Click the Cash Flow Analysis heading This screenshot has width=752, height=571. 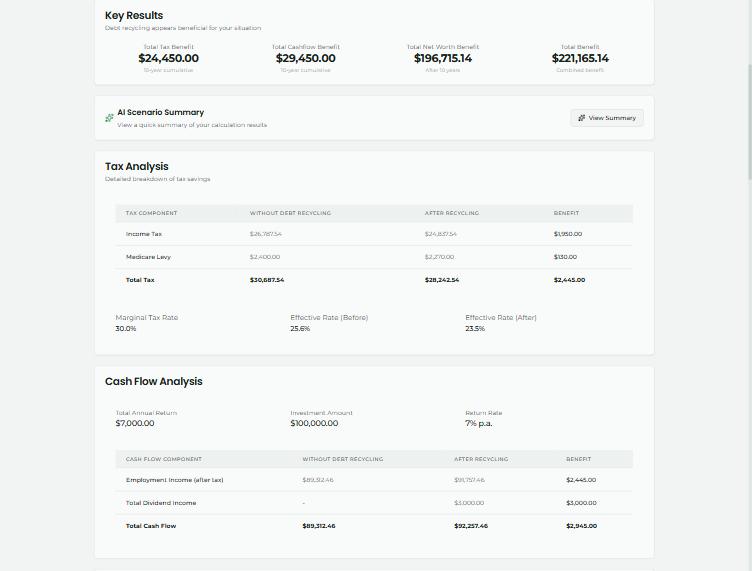153,382
